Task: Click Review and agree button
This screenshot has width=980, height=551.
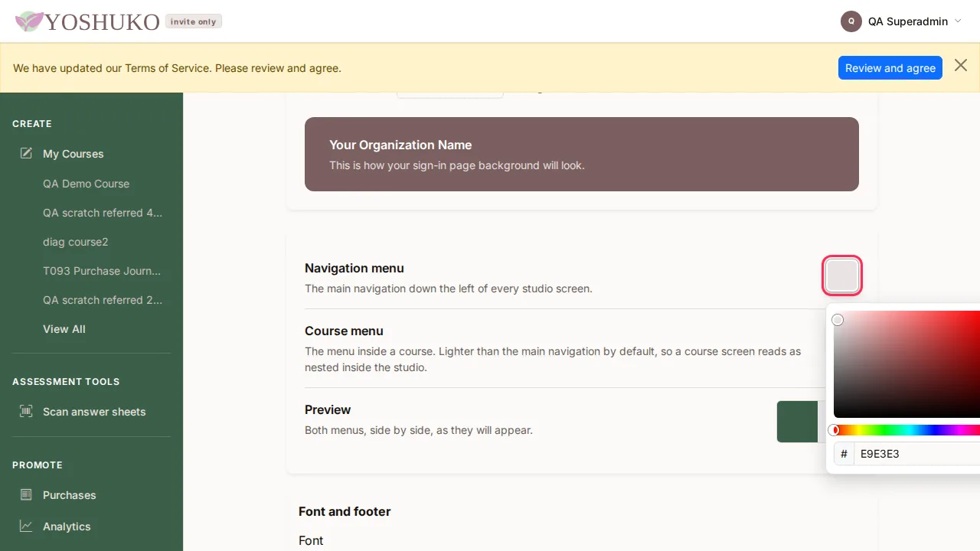Action: point(890,67)
